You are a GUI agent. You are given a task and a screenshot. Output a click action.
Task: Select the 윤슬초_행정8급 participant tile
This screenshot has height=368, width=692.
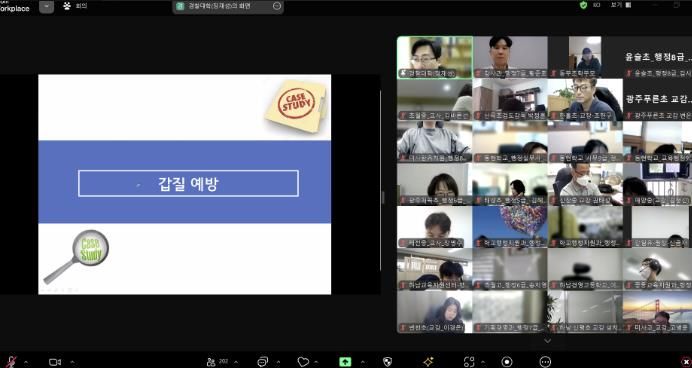[x=658, y=57]
